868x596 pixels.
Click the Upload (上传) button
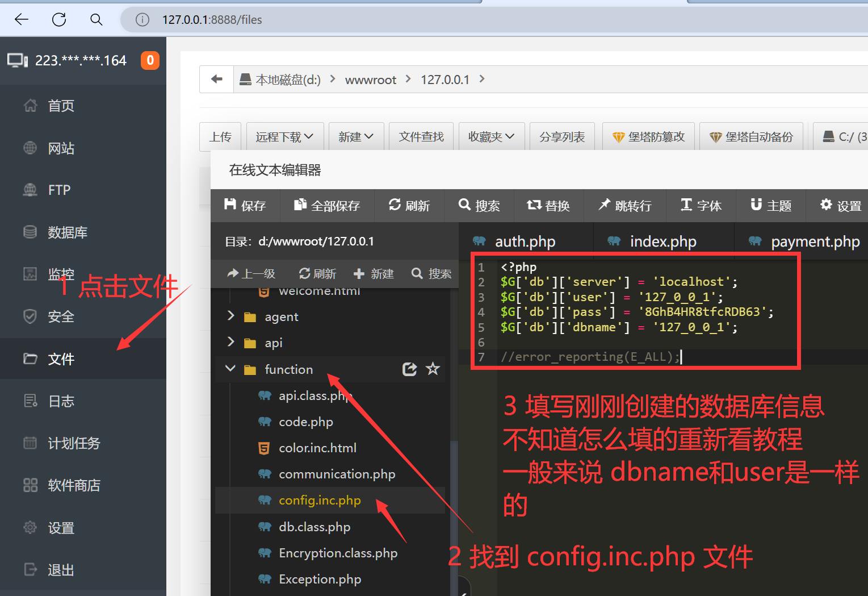pyautogui.click(x=220, y=137)
